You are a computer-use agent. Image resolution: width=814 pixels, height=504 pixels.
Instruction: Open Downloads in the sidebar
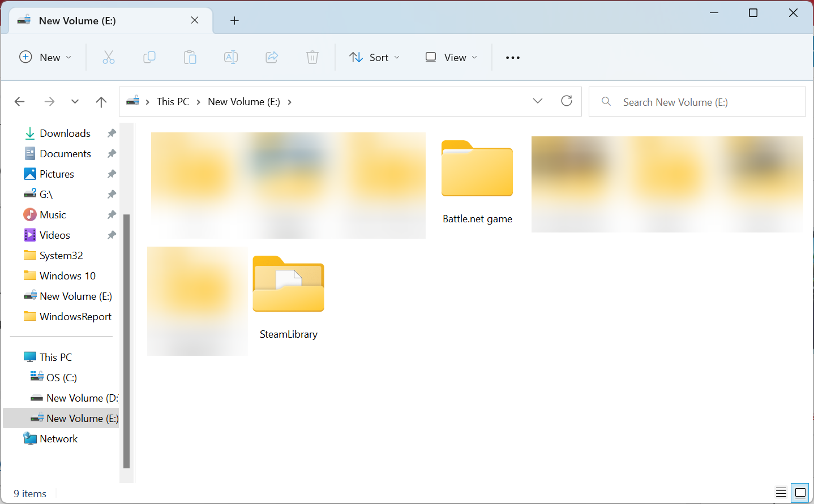(65, 133)
